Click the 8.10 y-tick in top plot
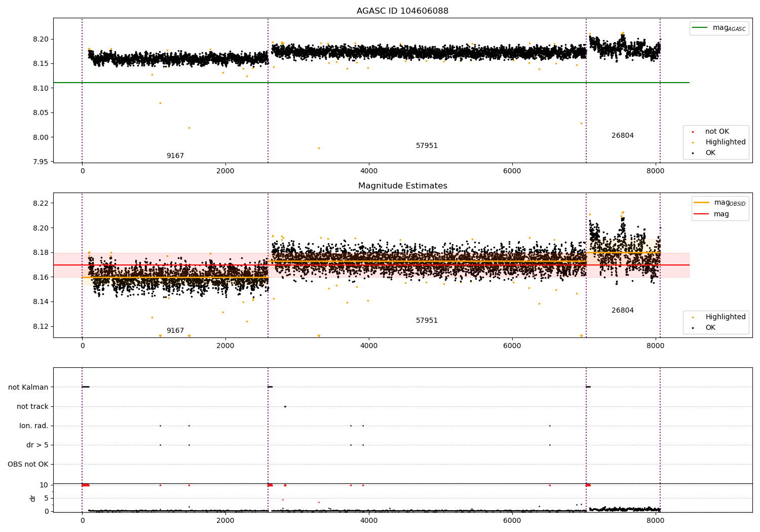Viewport: 760px width, 532px height. click(x=41, y=88)
